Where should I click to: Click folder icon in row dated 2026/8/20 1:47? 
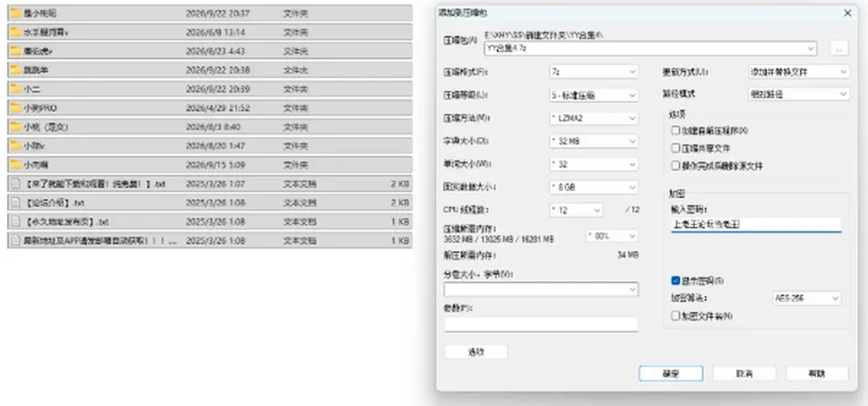point(15,146)
